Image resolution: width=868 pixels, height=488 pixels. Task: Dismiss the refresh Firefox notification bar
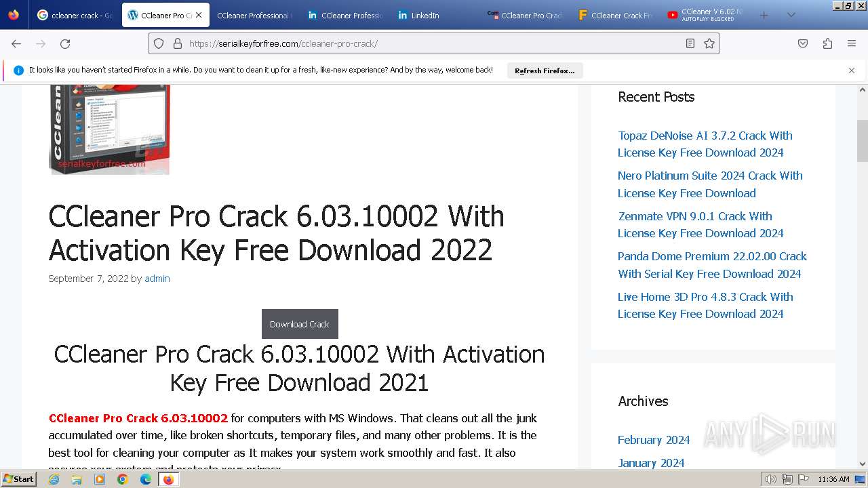coord(852,70)
